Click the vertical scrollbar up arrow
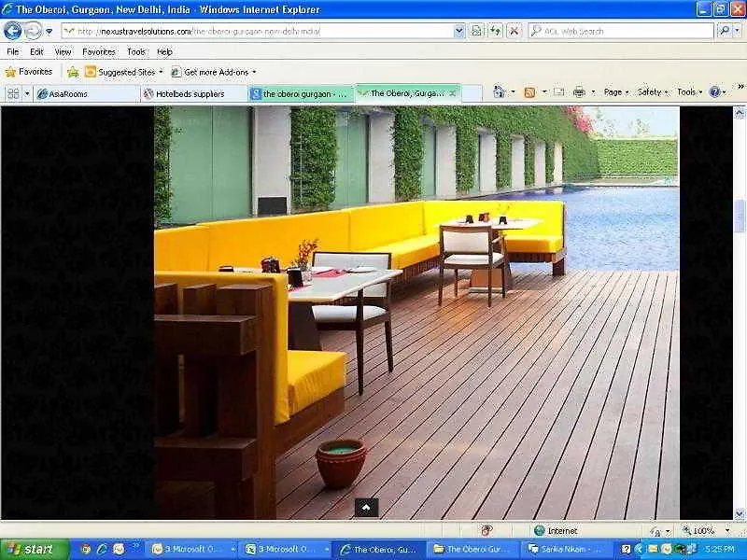This screenshot has width=747, height=560. point(740,113)
